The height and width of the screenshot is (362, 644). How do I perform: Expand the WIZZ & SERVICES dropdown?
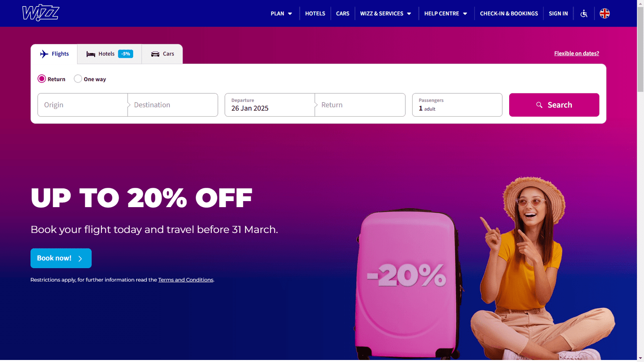386,14
